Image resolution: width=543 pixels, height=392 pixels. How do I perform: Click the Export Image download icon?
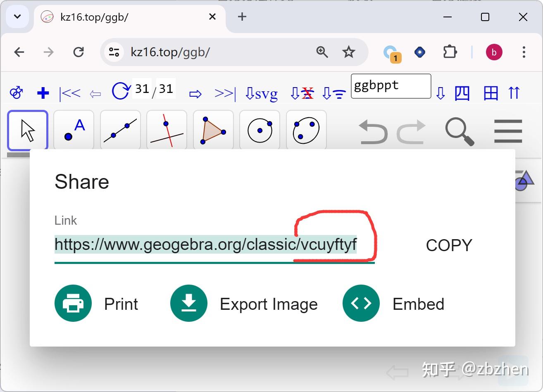[188, 303]
